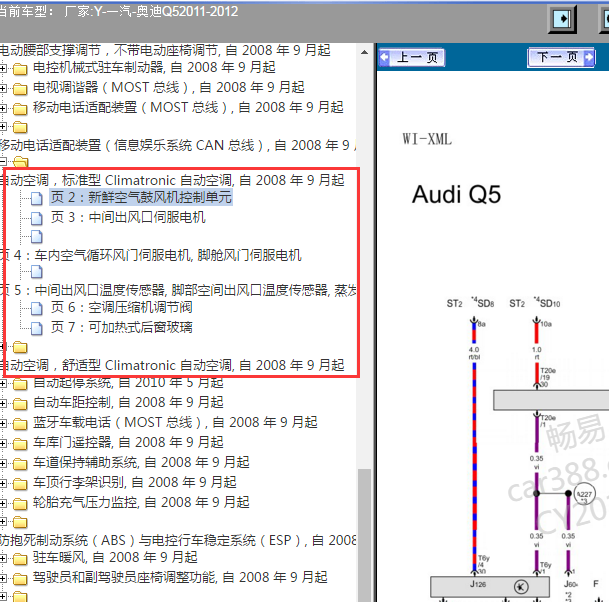Go to previous page with 上一页 button
Image resolution: width=609 pixels, height=602 pixels.
411,57
